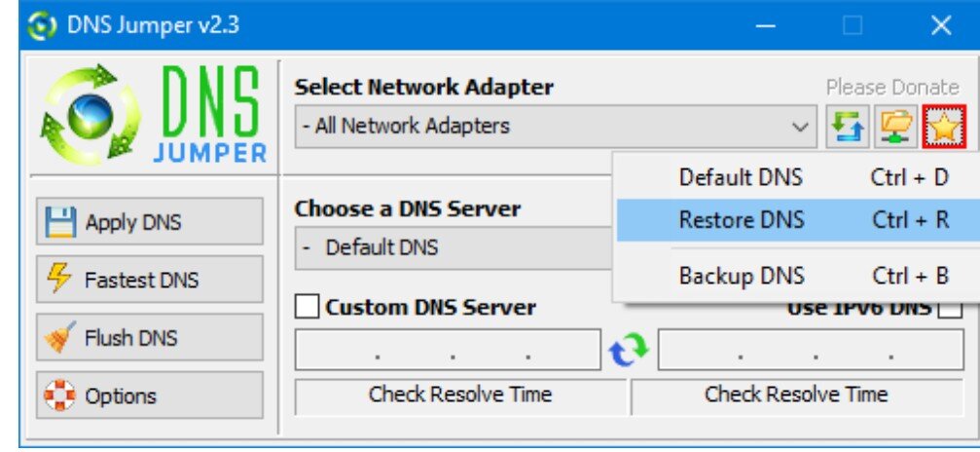Screen dimensions: 980x452
Task: Click the blue-green swap DNS arrows icon
Action: click(x=630, y=350)
